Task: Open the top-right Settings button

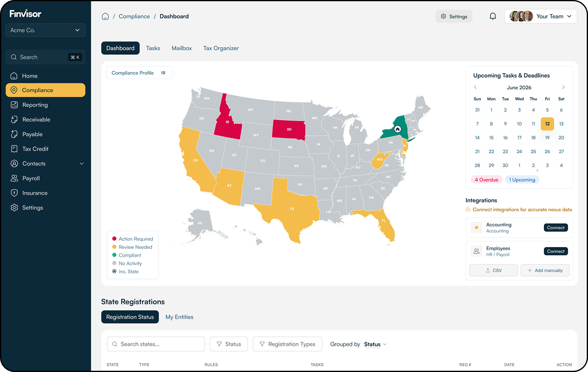Action: click(x=454, y=16)
